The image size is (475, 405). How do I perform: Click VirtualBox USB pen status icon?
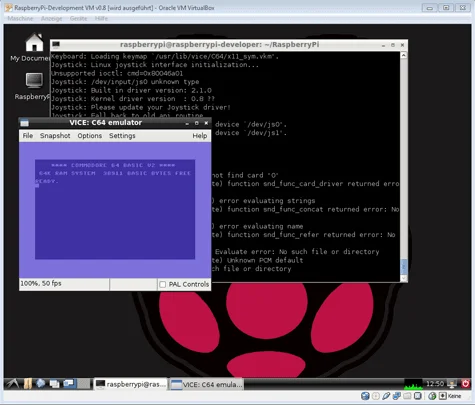tap(386, 396)
